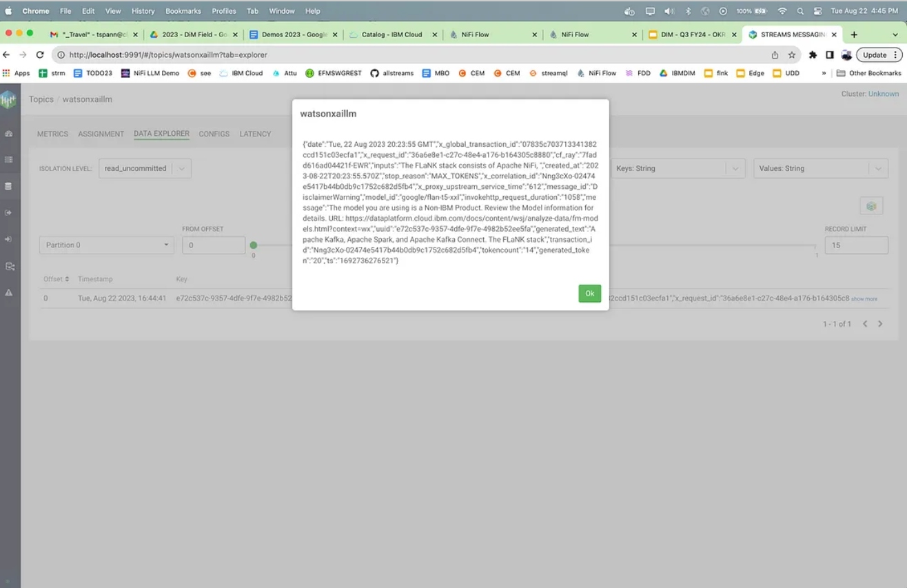
Task: Open the History menu in menu bar
Action: 143,11
